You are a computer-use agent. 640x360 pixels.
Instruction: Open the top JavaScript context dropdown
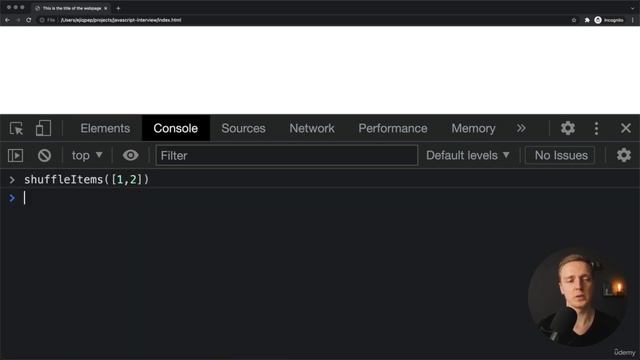pos(87,156)
